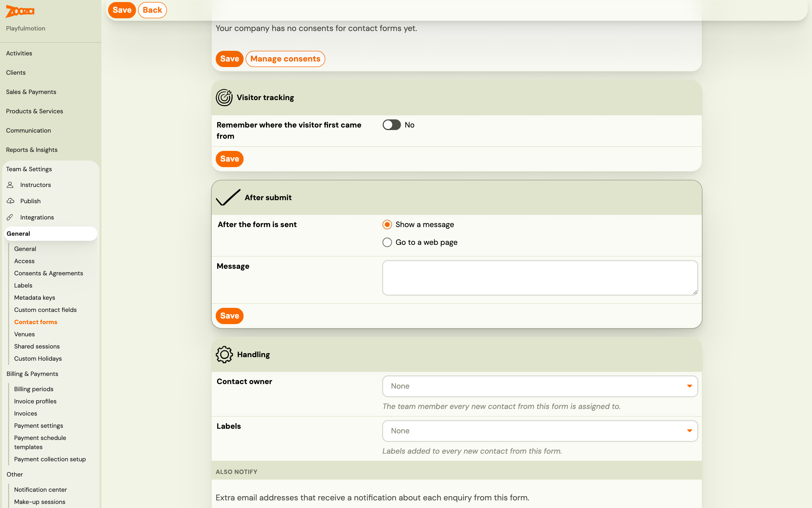Viewport: 812px width, 508px height.
Task: Open the Communication menu
Action: pos(28,130)
